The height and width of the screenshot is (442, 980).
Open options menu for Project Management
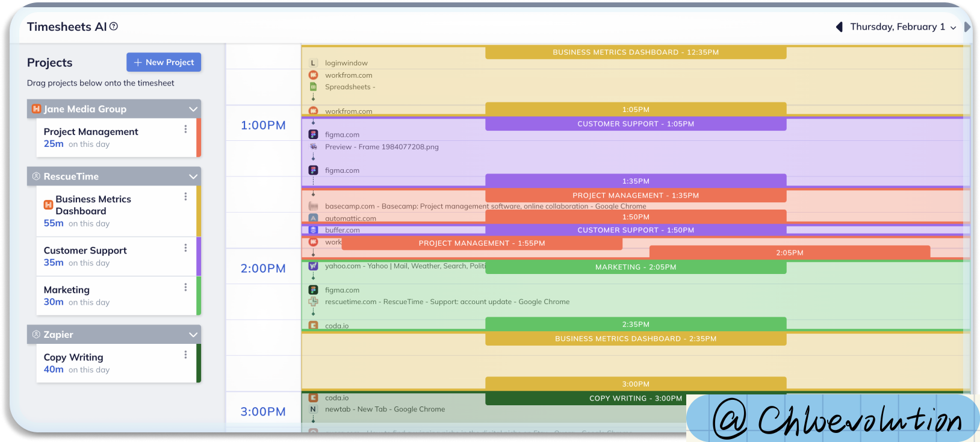coord(185,129)
